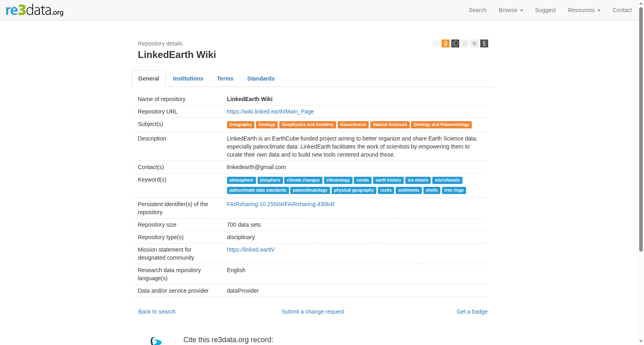Open the FAIRsharing persistent identifier link

[281, 204]
